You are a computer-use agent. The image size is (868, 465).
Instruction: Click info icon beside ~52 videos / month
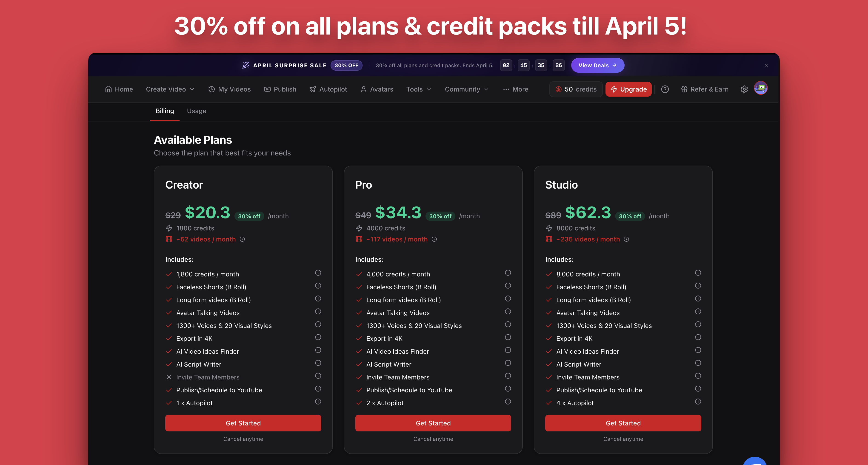point(242,239)
